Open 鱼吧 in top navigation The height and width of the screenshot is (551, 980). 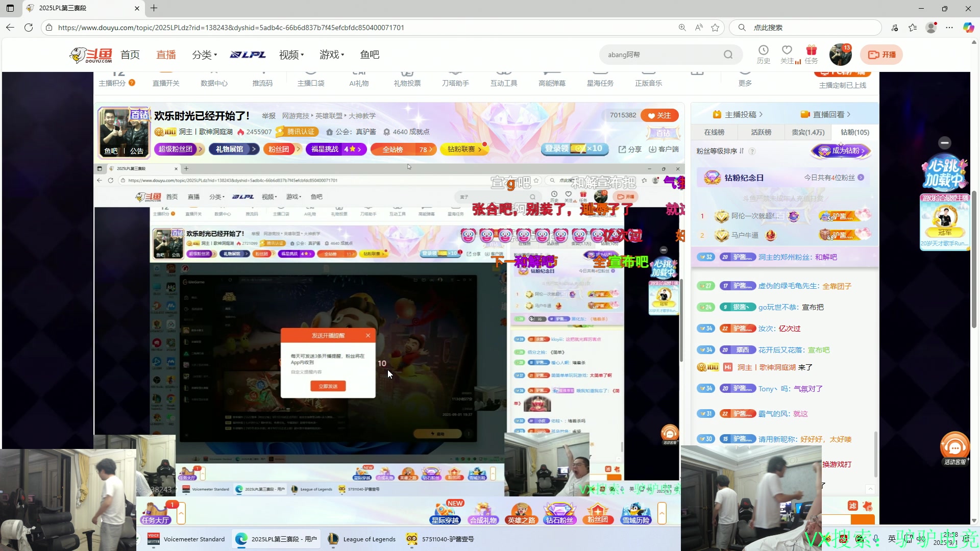click(370, 55)
